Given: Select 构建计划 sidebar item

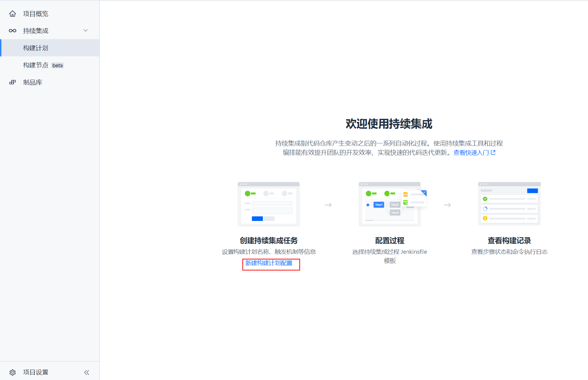Looking at the screenshot, I should [x=36, y=48].
